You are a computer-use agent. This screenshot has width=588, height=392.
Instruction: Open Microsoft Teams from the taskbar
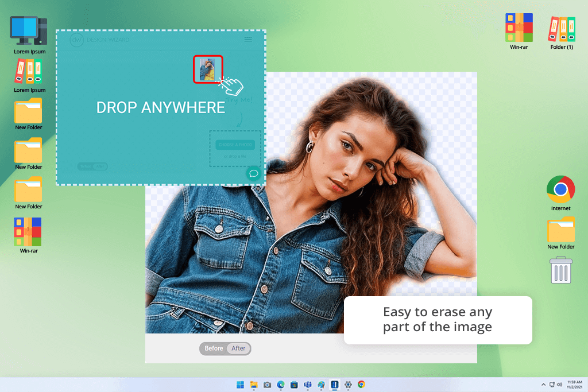click(x=308, y=385)
